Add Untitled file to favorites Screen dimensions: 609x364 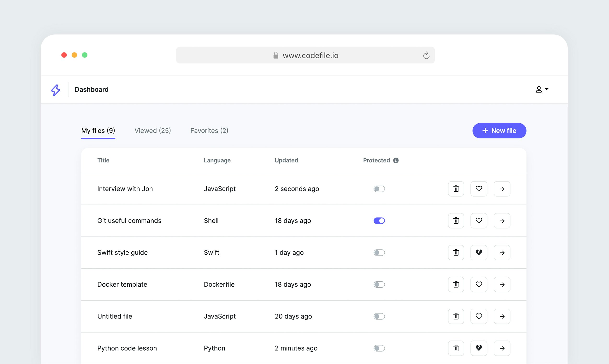(479, 316)
